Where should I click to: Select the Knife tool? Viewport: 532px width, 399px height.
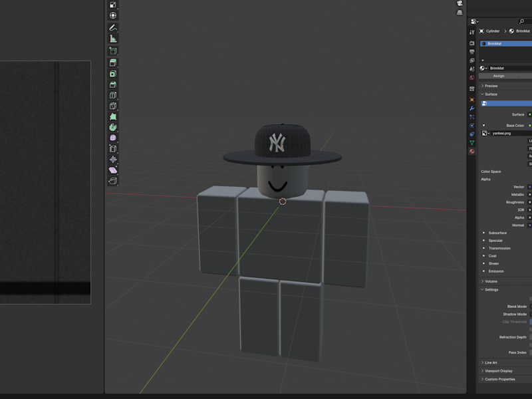coord(113,106)
